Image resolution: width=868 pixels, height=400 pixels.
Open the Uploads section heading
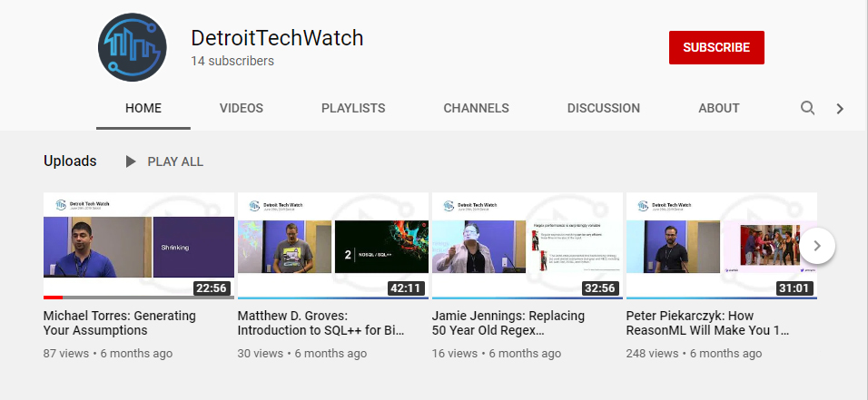coord(70,161)
